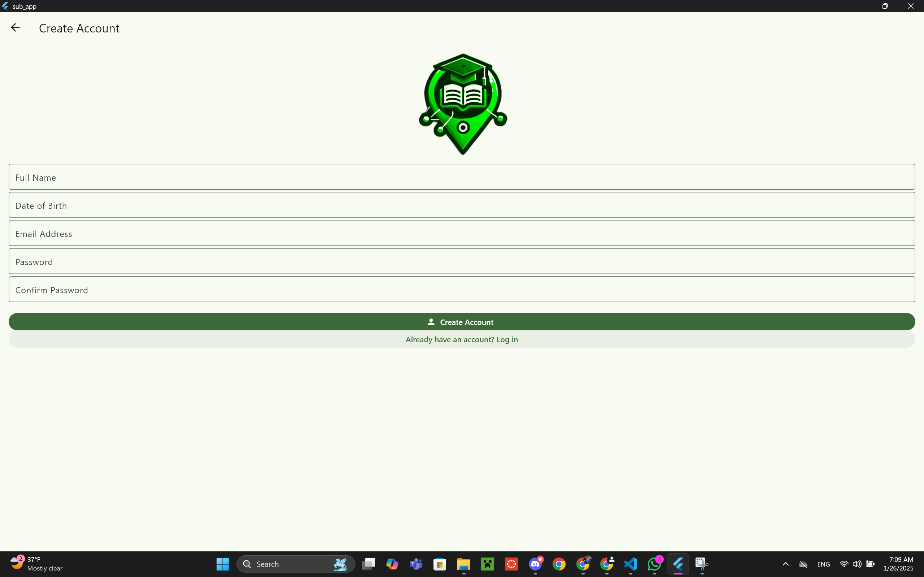Open the Windows Start menu
The height and width of the screenshot is (577, 924).
click(x=223, y=564)
